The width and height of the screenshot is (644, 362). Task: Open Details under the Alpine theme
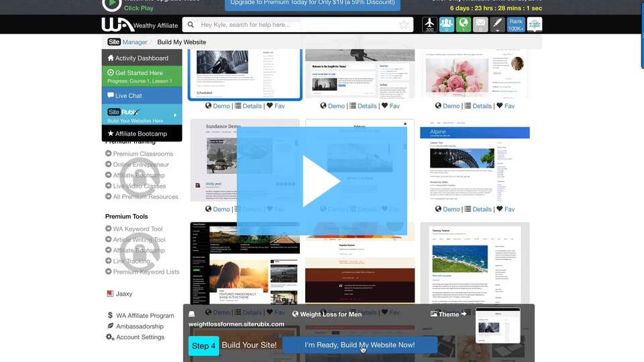point(478,209)
